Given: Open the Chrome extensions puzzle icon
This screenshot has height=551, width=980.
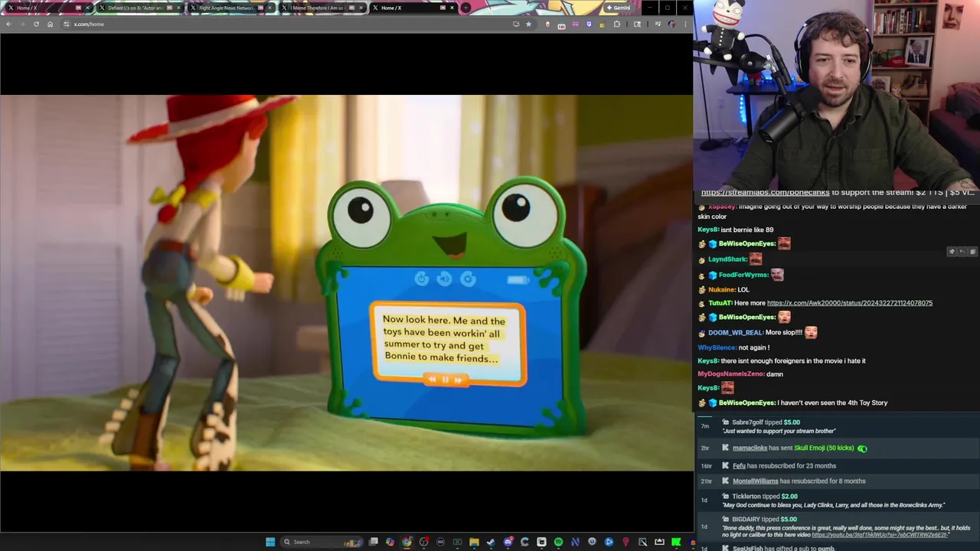Looking at the screenshot, I should (617, 24).
